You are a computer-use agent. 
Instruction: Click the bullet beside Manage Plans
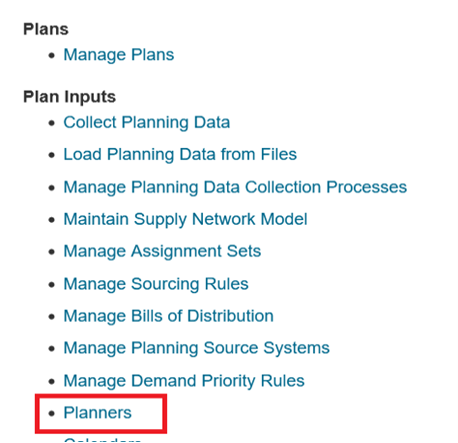51,56
